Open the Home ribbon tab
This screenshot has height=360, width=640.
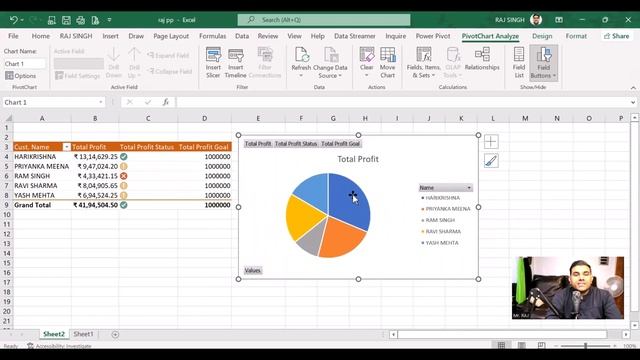[41, 36]
